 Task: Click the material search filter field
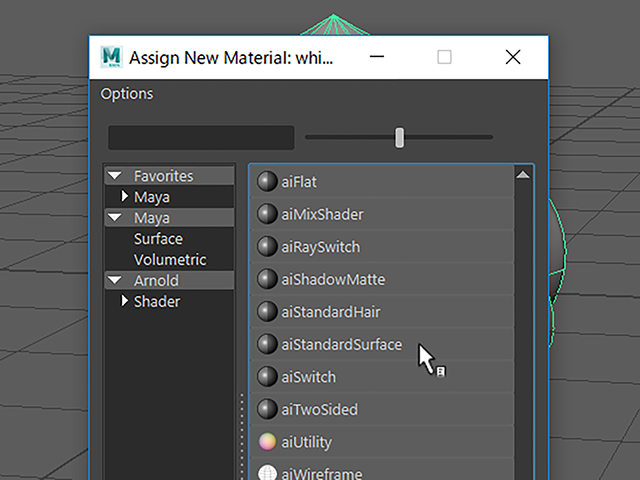[201, 138]
